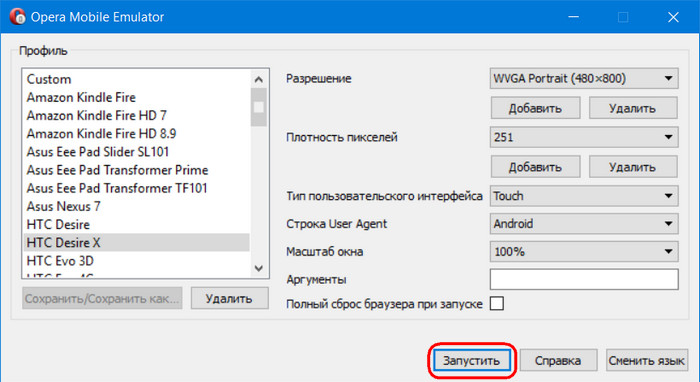Click the Opera Mobile Emulator title bar icon
Screen dimensions: 700x382
click(x=18, y=17)
